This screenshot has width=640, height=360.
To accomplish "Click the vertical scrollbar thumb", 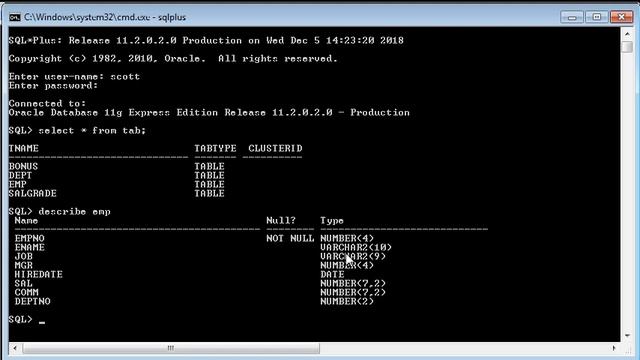I will (x=627, y=47).
